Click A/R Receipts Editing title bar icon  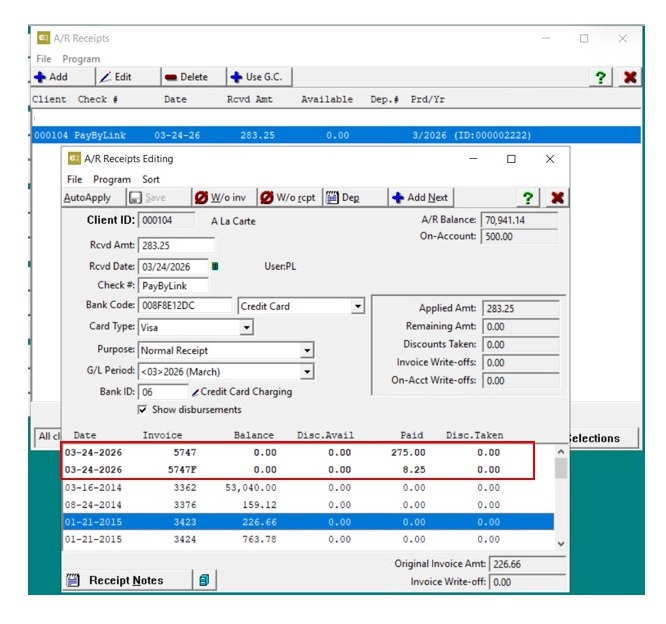click(74, 158)
